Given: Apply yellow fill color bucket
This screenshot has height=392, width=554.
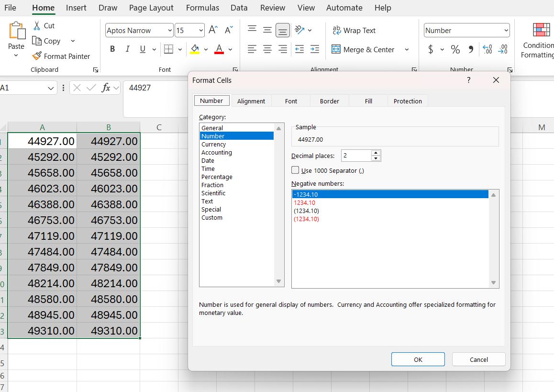Looking at the screenshot, I should click(195, 49).
